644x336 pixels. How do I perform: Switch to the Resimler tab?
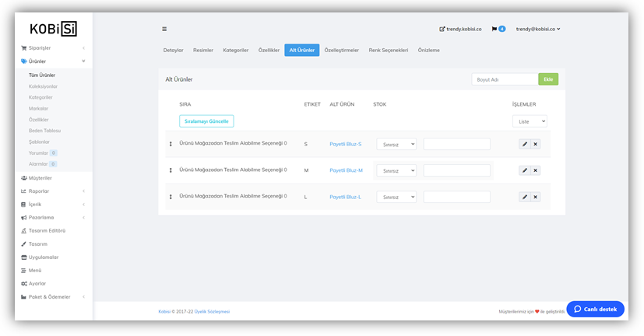pyautogui.click(x=203, y=50)
